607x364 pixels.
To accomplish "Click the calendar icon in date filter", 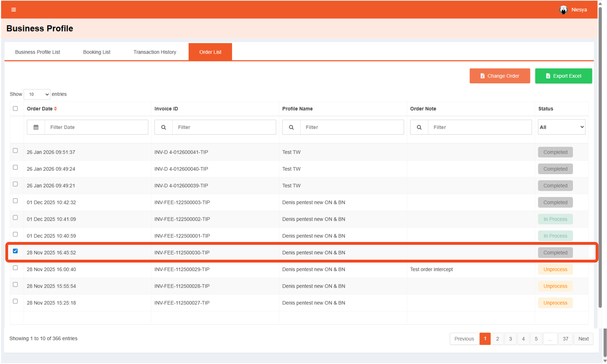I will (x=36, y=127).
